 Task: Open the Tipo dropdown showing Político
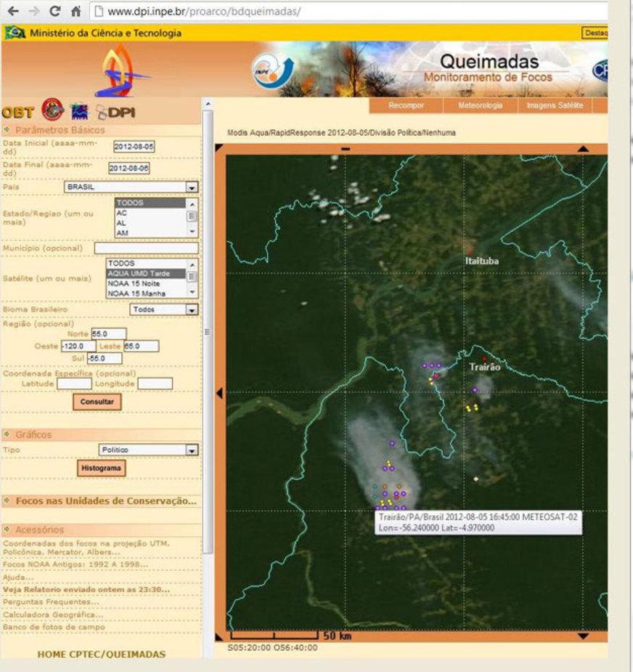pyautogui.click(x=148, y=450)
